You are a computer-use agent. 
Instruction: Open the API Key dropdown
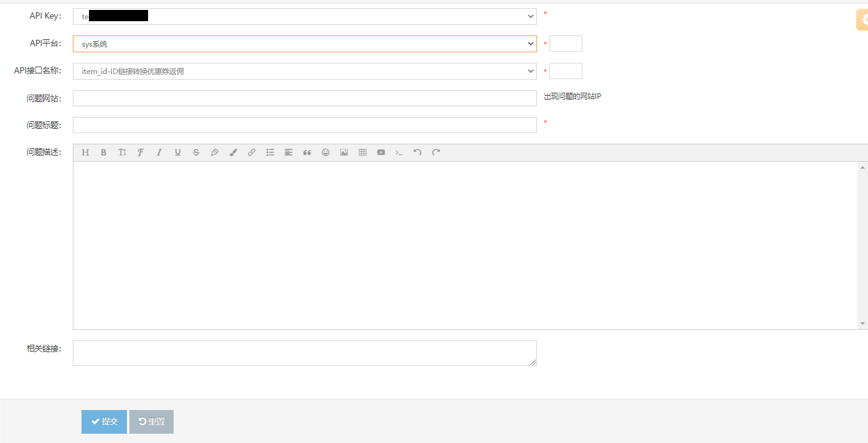[304, 16]
